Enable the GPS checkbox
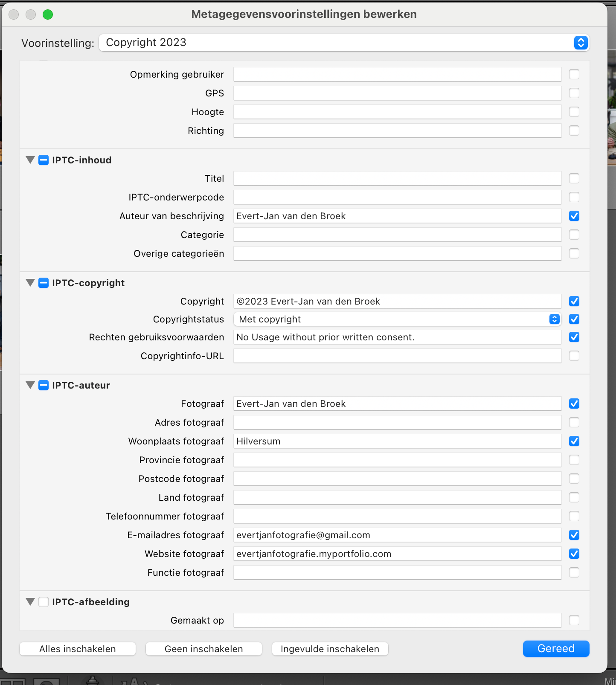Image resolution: width=616 pixels, height=685 pixels. pos(574,93)
